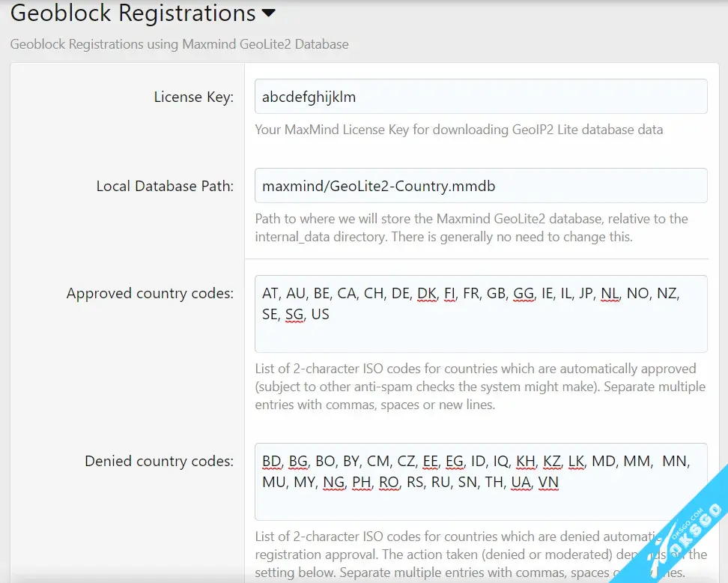Click the MaxMind License Key help text
Viewport: 728px width, 583px height.
(x=458, y=130)
